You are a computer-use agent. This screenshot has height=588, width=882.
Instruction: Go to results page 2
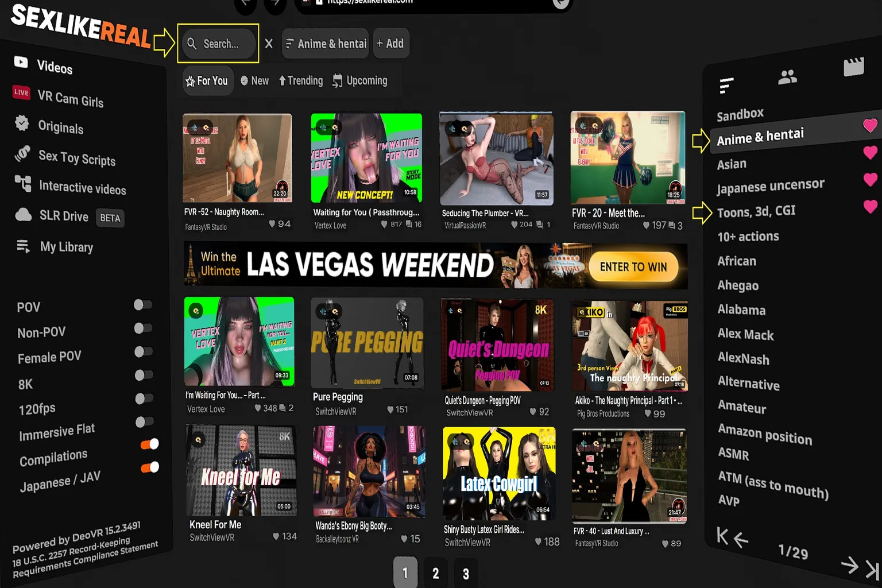pyautogui.click(x=435, y=573)
